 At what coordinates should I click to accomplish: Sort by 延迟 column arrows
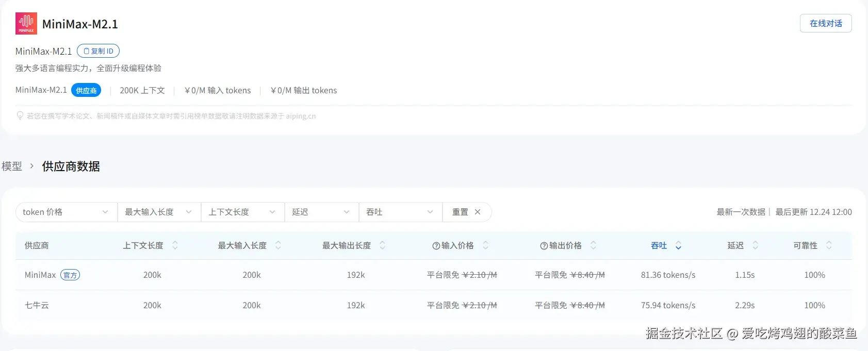(755, 245)
